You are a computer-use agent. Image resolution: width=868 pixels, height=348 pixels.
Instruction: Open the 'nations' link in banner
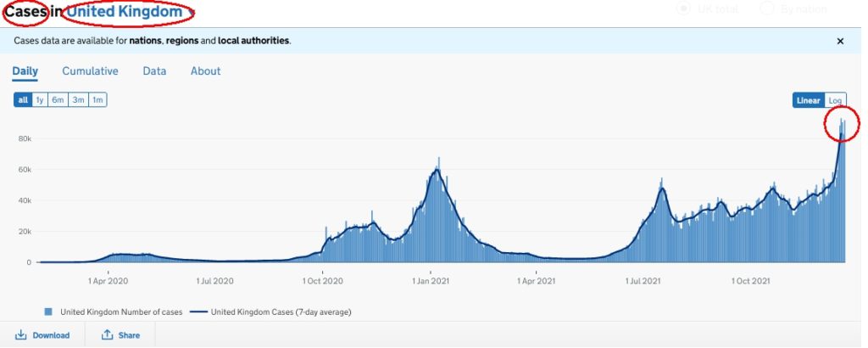pyautogui.click(x=144, y=41)
